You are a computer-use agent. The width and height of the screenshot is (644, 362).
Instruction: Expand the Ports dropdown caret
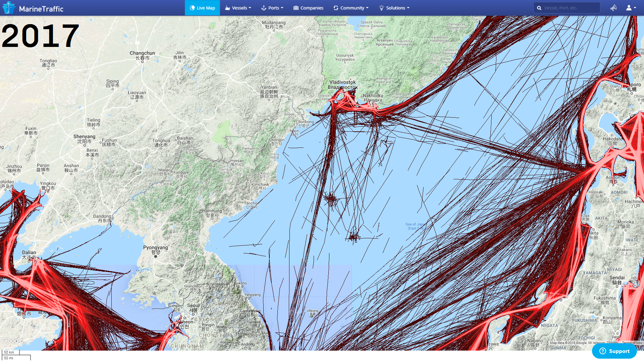(282, 8)
